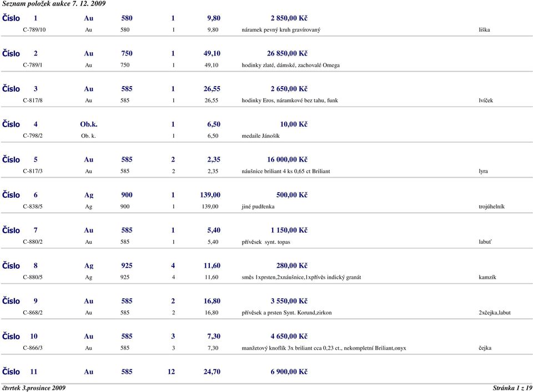Click the 'jiné pudřenka' description
Viewport: 533px width, 392px height.
[x=258, y=207]
